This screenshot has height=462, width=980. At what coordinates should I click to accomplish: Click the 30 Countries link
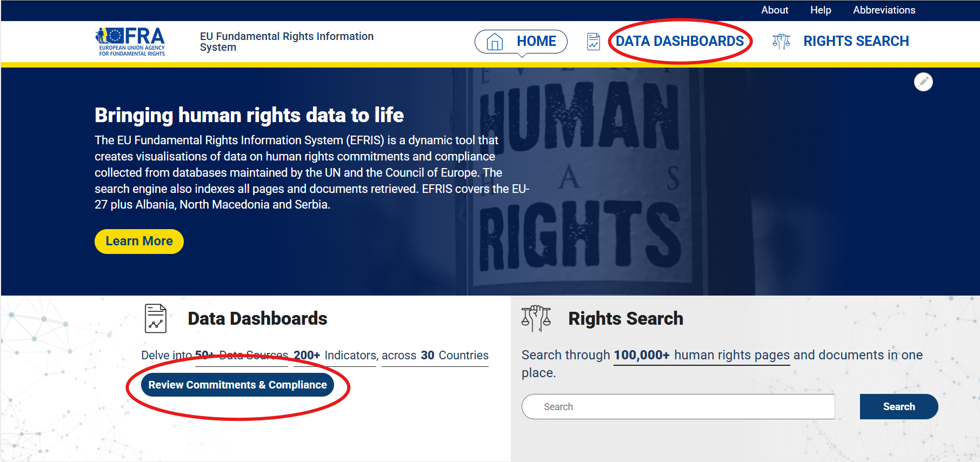click(435, 356)
